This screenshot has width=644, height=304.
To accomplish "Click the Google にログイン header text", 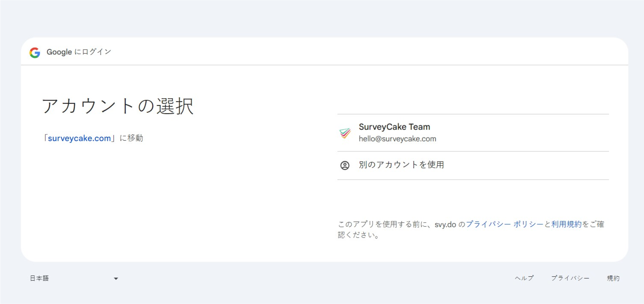I will click(x=79, y=52).
